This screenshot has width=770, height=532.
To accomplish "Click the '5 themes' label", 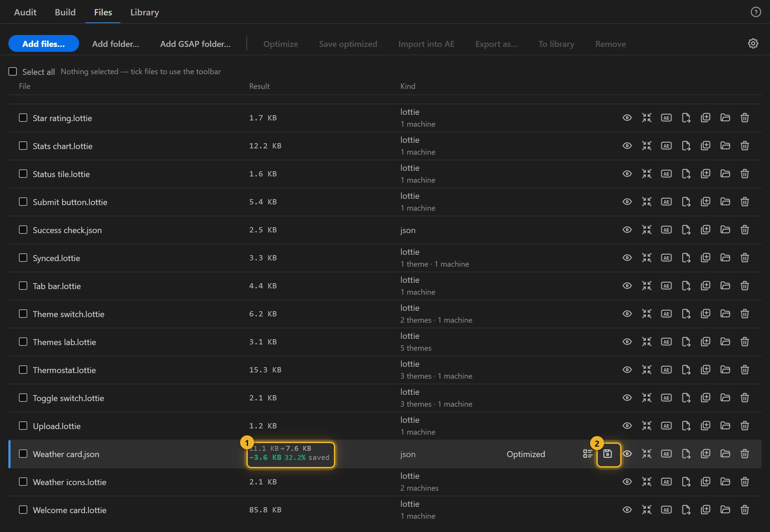I will pos(416,348).
